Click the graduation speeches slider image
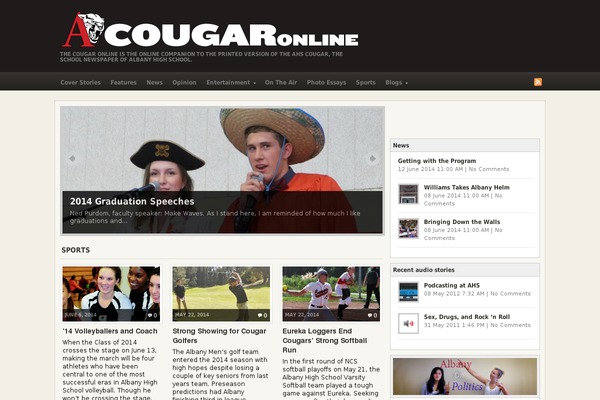 (x=222, y=170)
